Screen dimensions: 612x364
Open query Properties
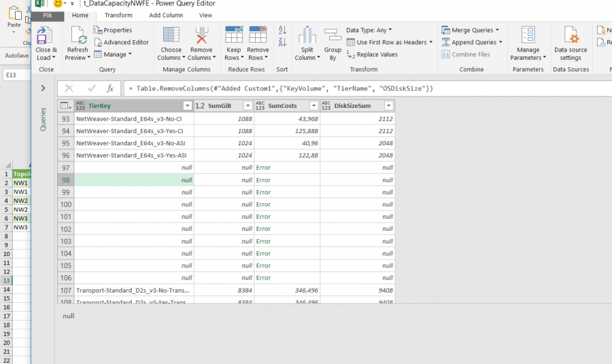[x=113, y=30]
